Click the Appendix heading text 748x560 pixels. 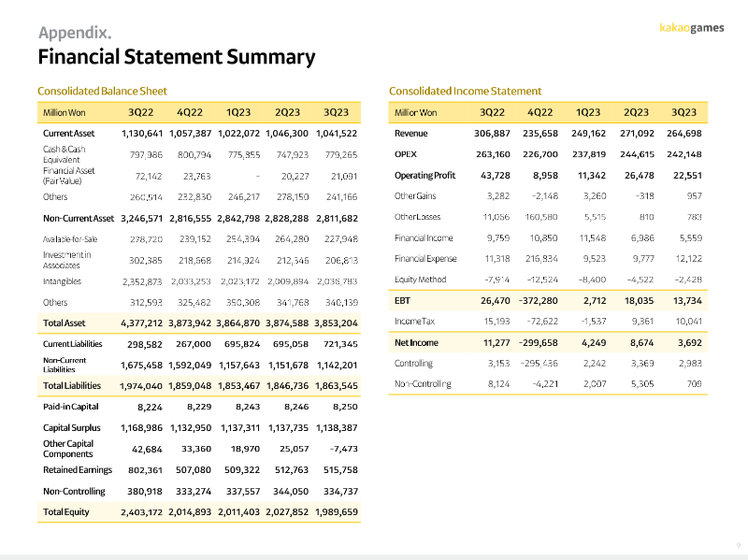tap(75, 33)
